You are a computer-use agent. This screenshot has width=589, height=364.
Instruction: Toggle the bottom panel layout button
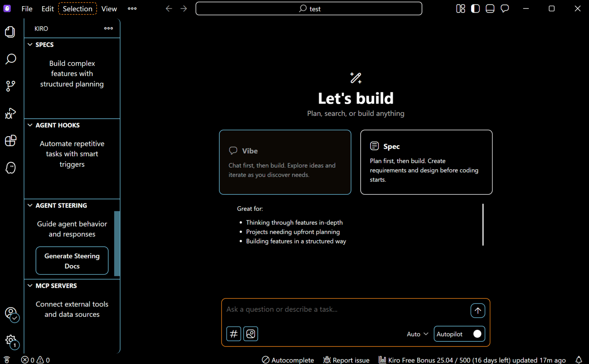pos(490,9)
